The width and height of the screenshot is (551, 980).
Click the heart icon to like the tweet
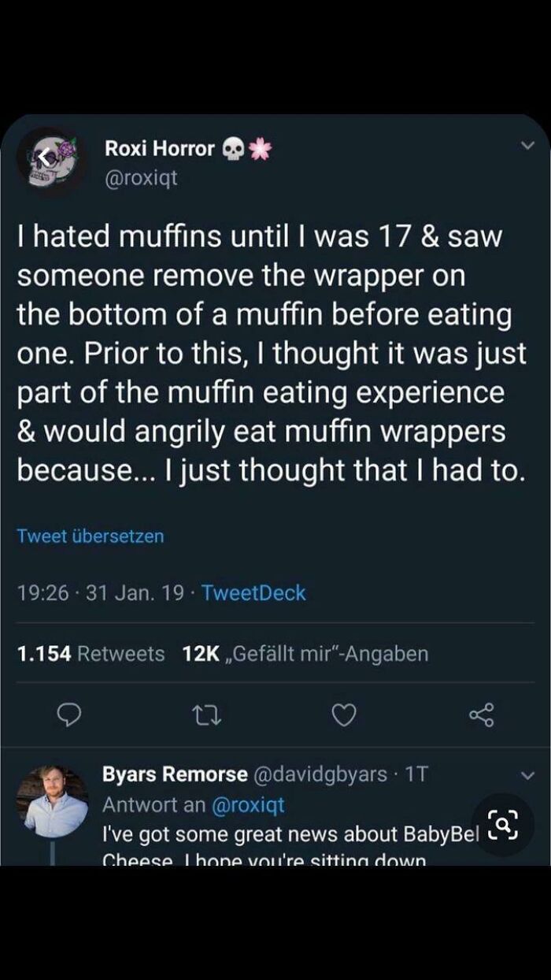(x=344, y=715)
